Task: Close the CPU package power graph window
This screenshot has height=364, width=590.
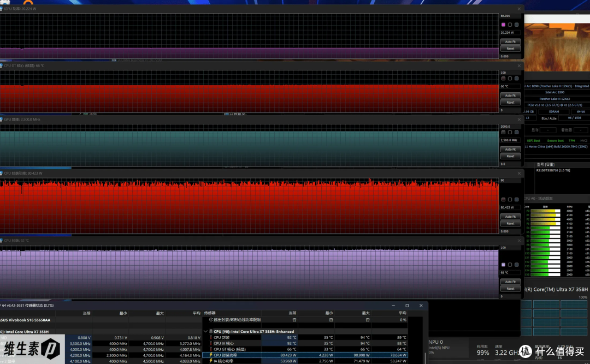Action: (x=519, y=174)
